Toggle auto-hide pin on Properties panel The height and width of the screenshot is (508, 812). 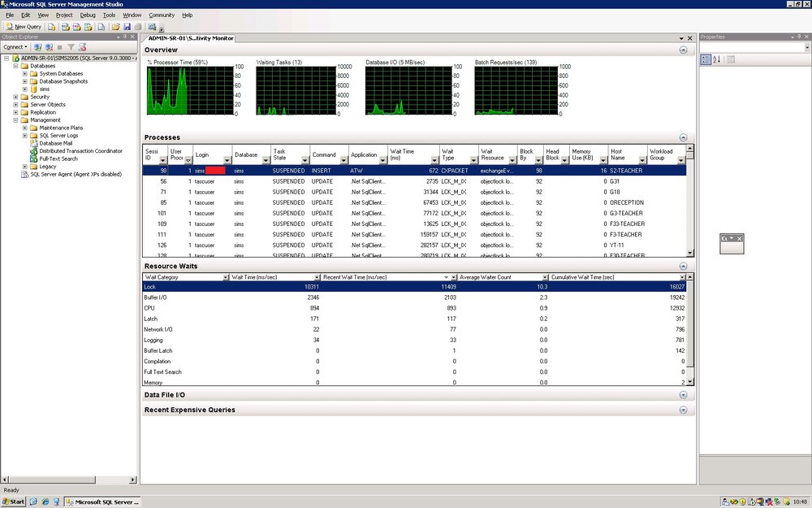coord(799,37)
